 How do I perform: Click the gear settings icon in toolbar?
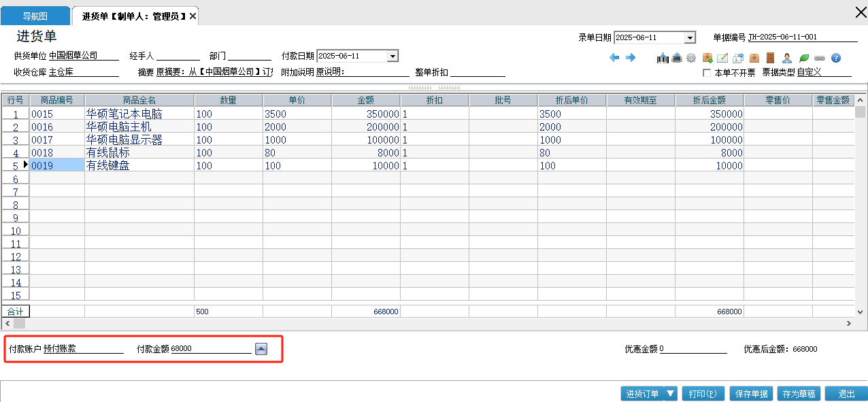[x=691, y=58]
